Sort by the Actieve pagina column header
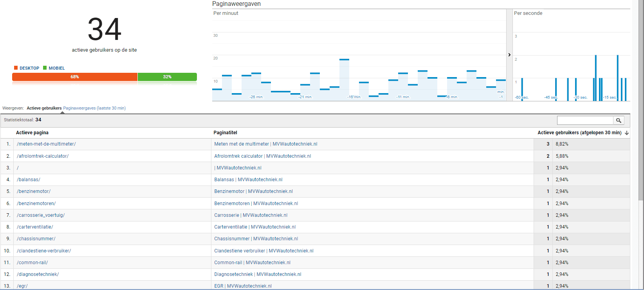Image resolution: width=644 pixels, height=290 pixels. point(32,133)
